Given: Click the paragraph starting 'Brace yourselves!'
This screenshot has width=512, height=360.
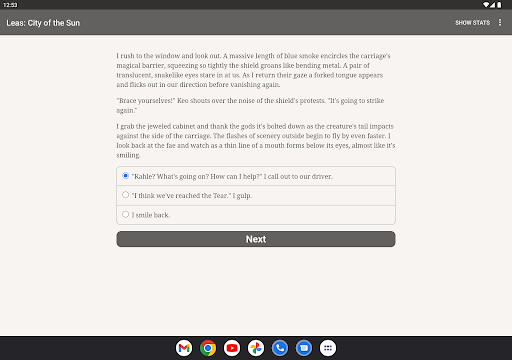Looking at the screenshot, I should coord(250,105).
